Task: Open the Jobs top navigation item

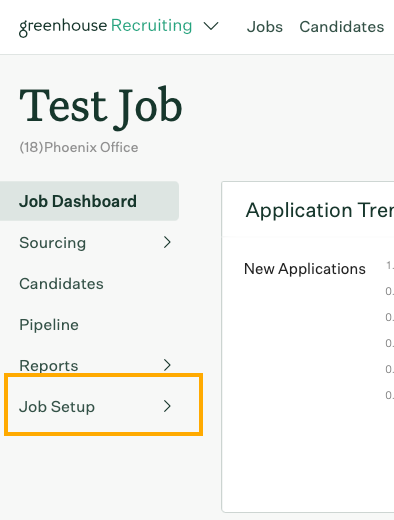Action: pos(265,27)
